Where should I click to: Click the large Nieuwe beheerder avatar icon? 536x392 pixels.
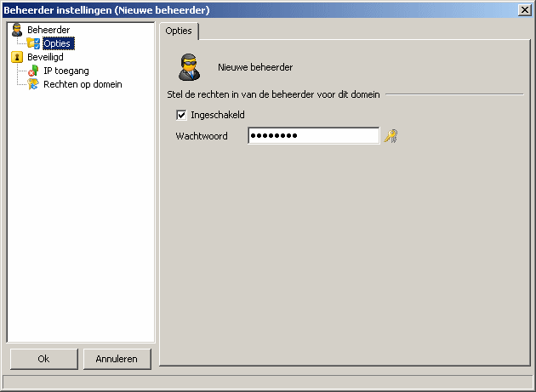pyautogui.click(x=190, y=67)
